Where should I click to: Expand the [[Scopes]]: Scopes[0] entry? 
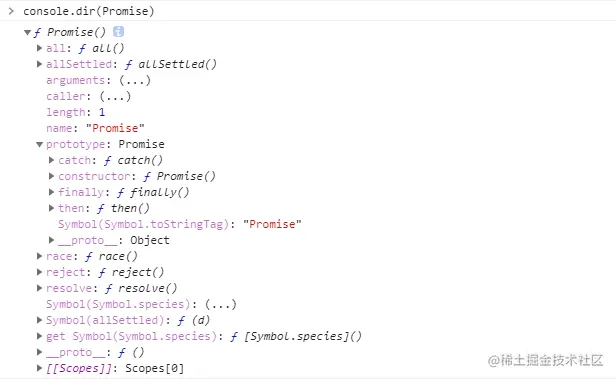[39, 368]
